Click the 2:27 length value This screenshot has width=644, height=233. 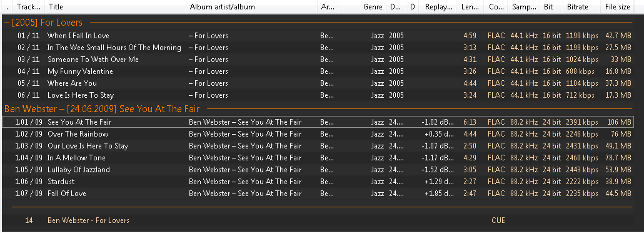pyautogui.click(x=470, y=182)
